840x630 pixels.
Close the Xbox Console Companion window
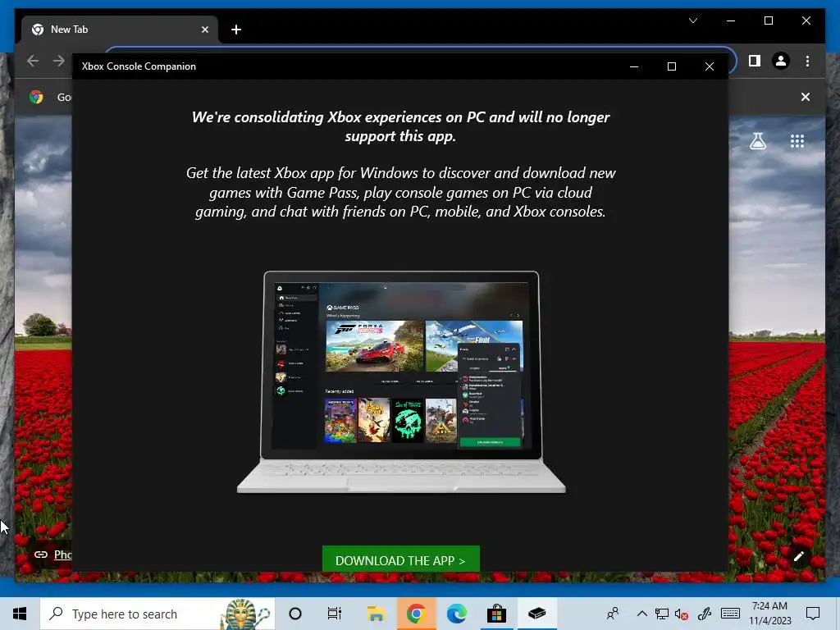coord(710,66)
